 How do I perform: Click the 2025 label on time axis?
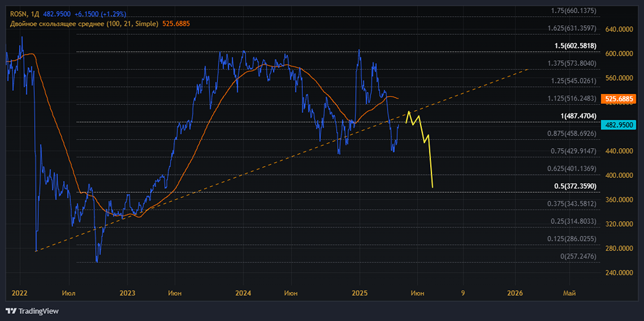(359, 293)
